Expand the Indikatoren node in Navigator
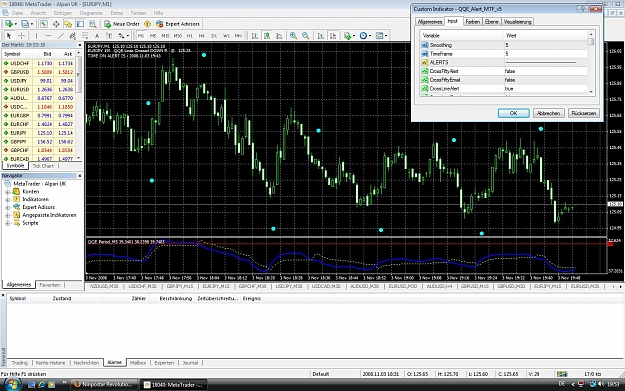625x391 pixels. [7, 200]
